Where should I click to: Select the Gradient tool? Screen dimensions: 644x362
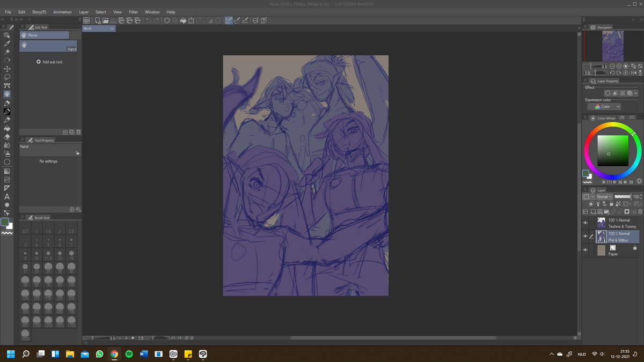point(7,171)
